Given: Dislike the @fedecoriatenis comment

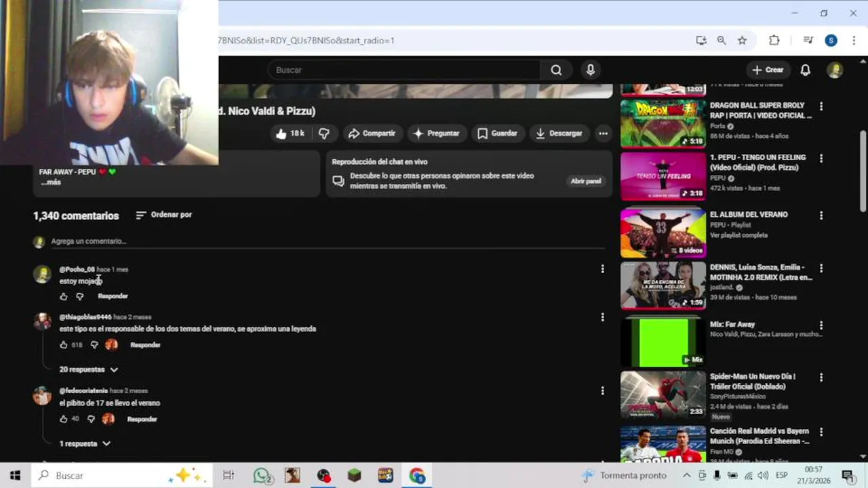Looking at the screenshot, I should point(91,419).
